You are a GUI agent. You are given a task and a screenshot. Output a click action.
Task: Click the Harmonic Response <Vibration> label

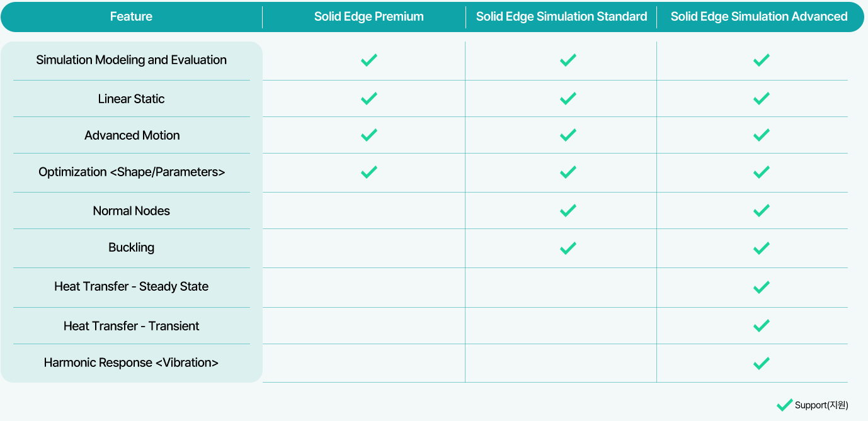pos(132,362)
